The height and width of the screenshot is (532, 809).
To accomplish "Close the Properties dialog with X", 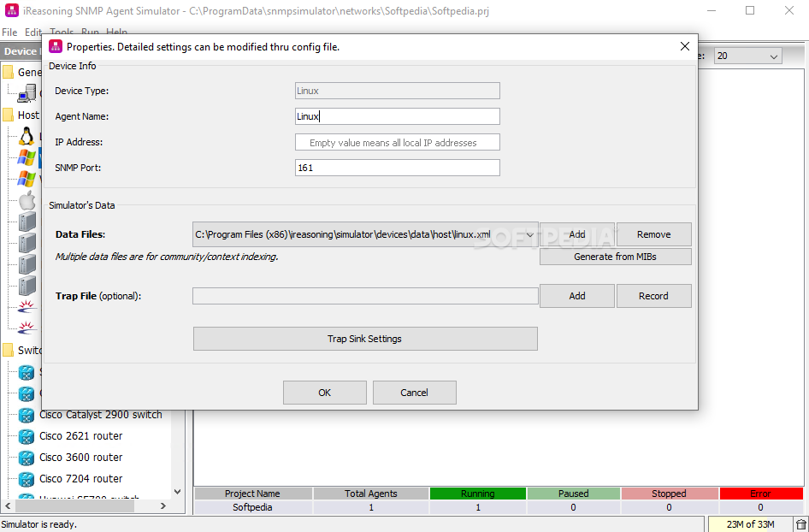I will coord(685,46).
